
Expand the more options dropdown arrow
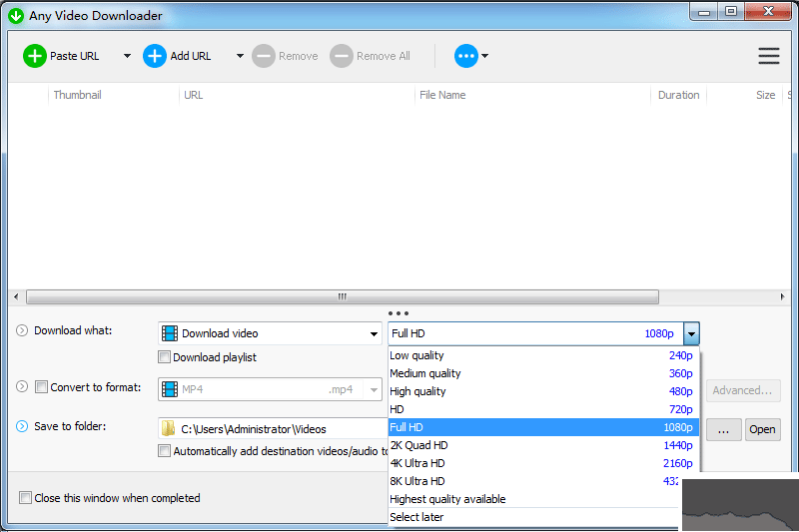485,56
